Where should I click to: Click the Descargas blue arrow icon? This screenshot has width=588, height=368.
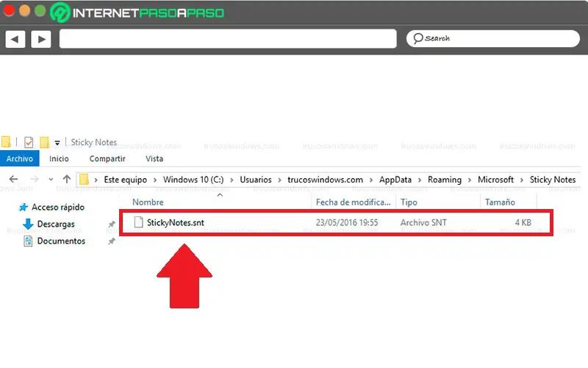pyautogui.click(x=28, y=224)
